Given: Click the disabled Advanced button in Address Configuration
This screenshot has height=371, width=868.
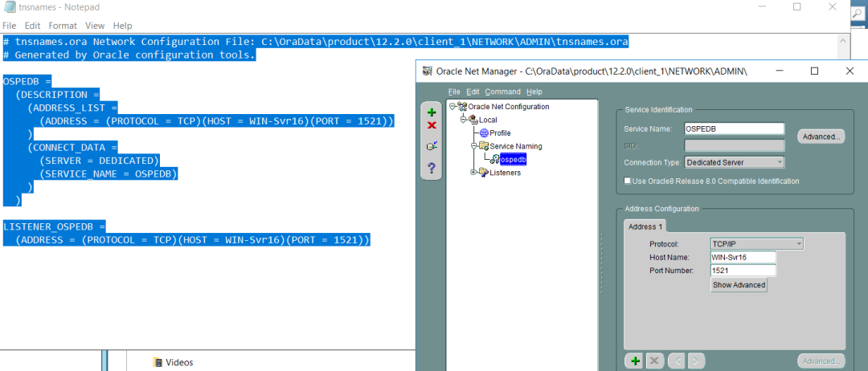Looking at the screenshot, I should pos(821,361).
